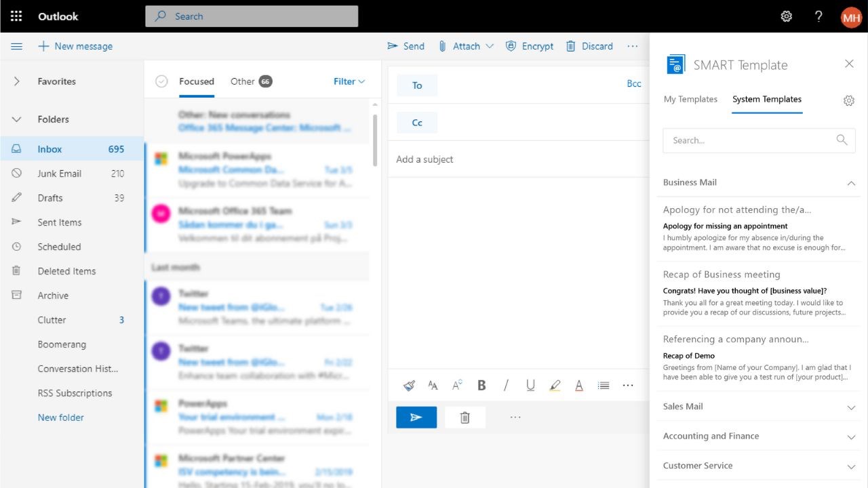The width and height of the screenshot is (868, 488).
Task: Open Boomerang folder
Action: [x=72, y=344]
